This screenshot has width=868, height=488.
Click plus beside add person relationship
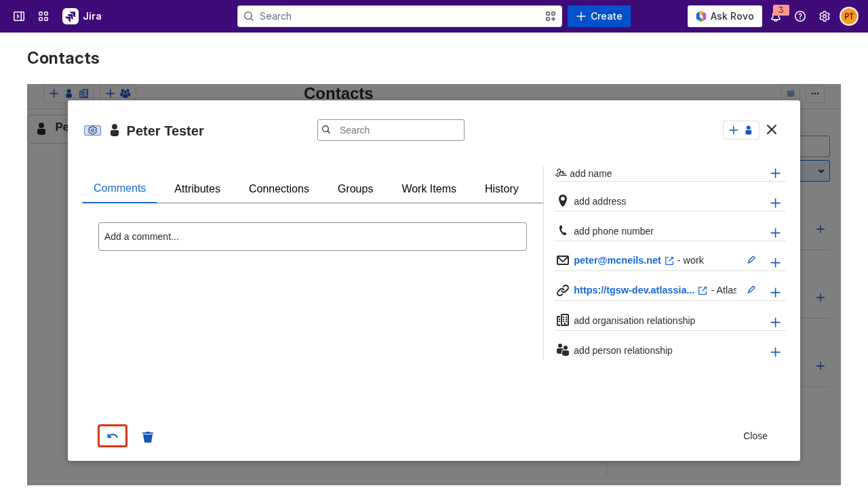(775, 352)
